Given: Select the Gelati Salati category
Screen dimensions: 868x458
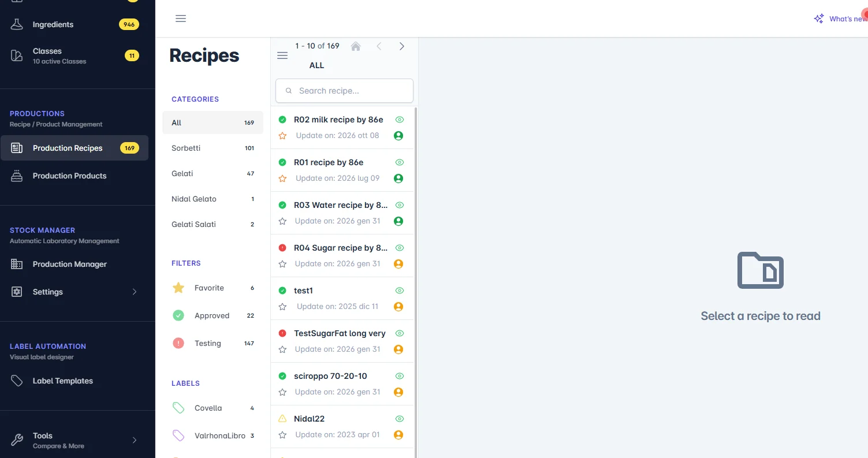Looking at the screenshot, I should point(213,224).
